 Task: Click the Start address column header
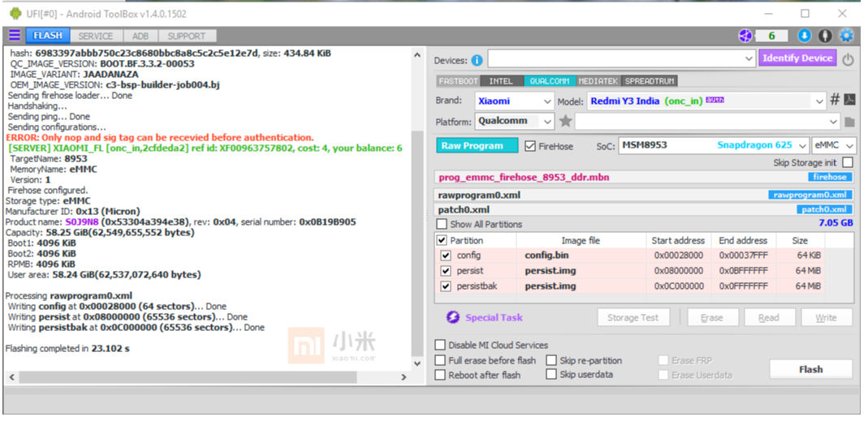pyautogui.click(x=678, y=241)
